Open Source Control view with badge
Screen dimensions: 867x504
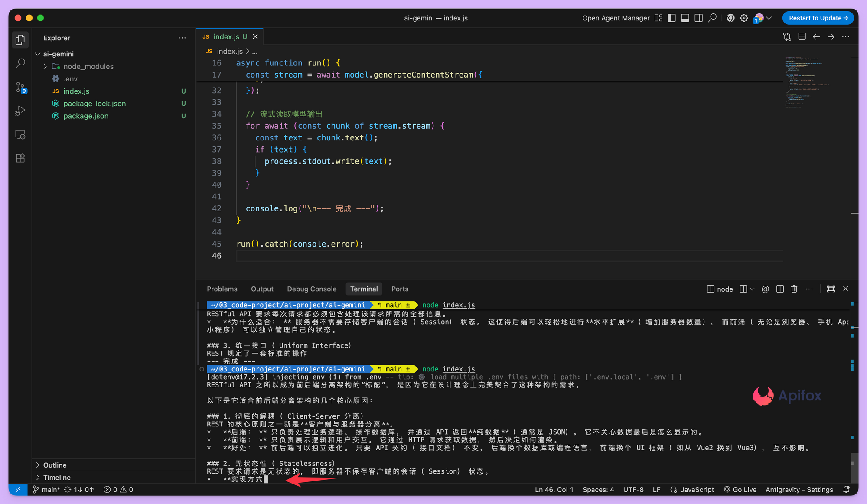pyautogui.click(x=20, y=87)
